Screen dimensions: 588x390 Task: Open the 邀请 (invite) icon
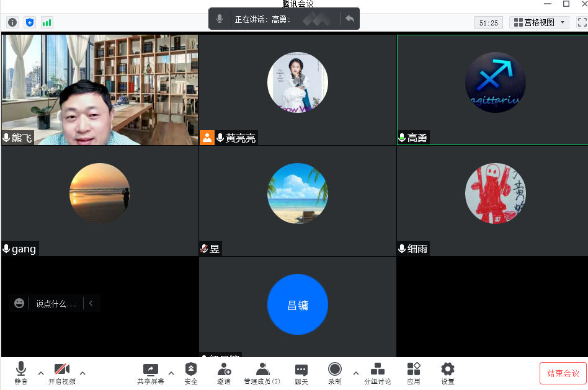pos(224,373)
